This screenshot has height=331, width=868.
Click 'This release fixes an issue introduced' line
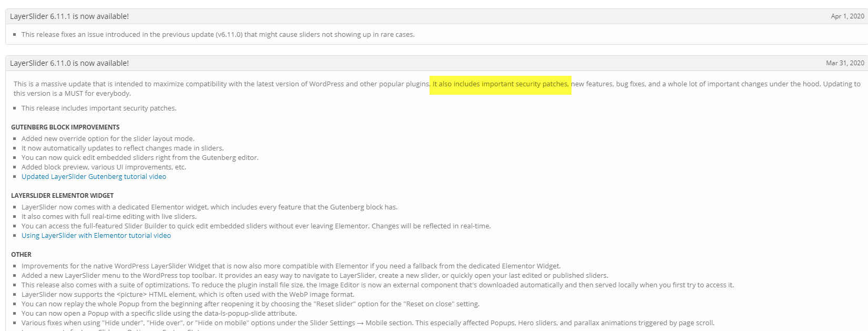click(218, 35)
